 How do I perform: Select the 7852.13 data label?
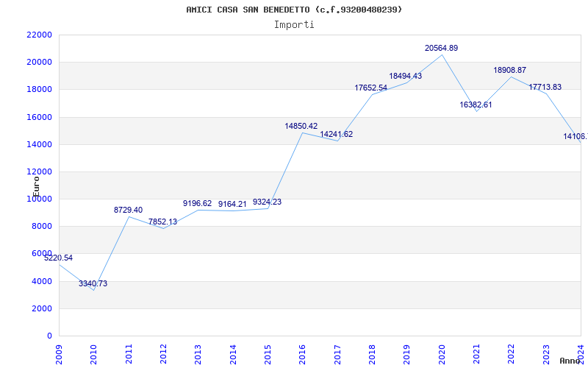[162, 222]
